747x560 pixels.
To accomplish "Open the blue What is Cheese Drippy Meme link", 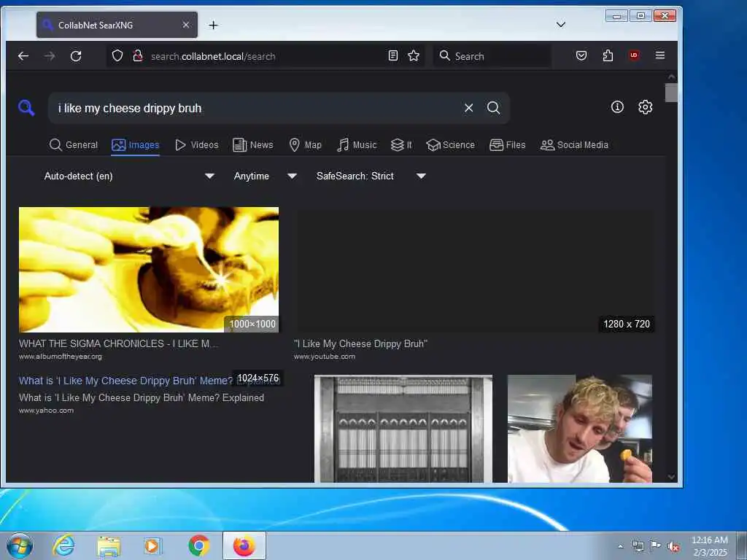I will 126,381.
